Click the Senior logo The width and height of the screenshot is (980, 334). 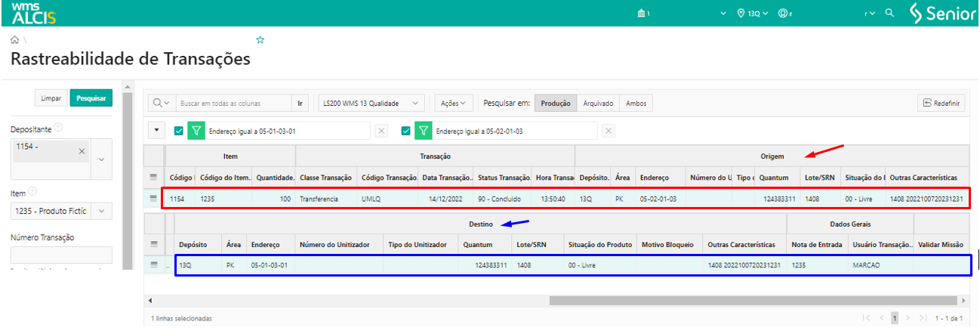(943, 13)
